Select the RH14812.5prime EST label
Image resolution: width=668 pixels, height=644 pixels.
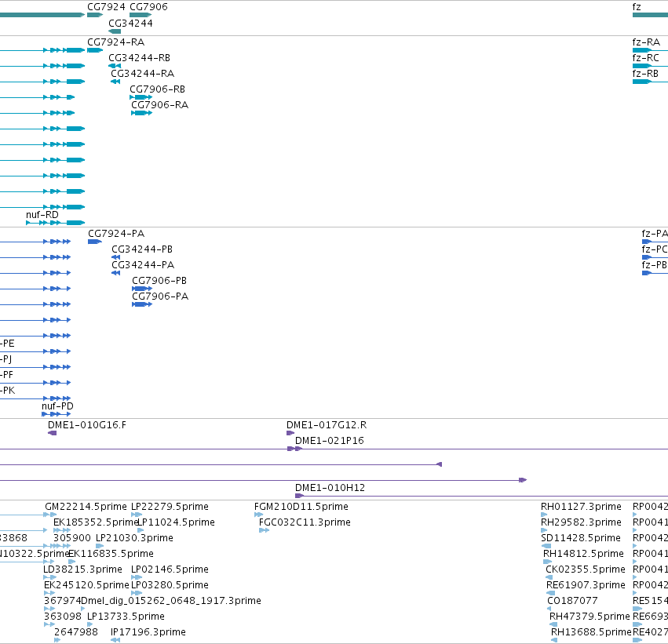[x=583, y=555]
